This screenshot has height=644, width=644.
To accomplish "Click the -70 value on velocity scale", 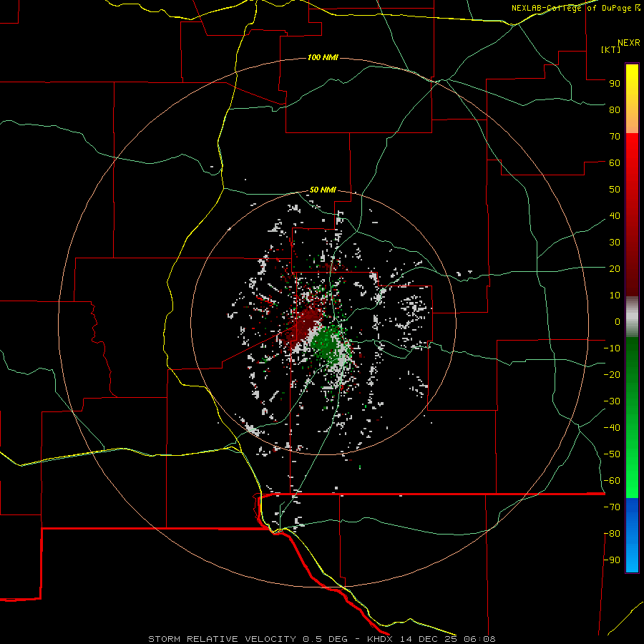I will click(x=612, y=507).
